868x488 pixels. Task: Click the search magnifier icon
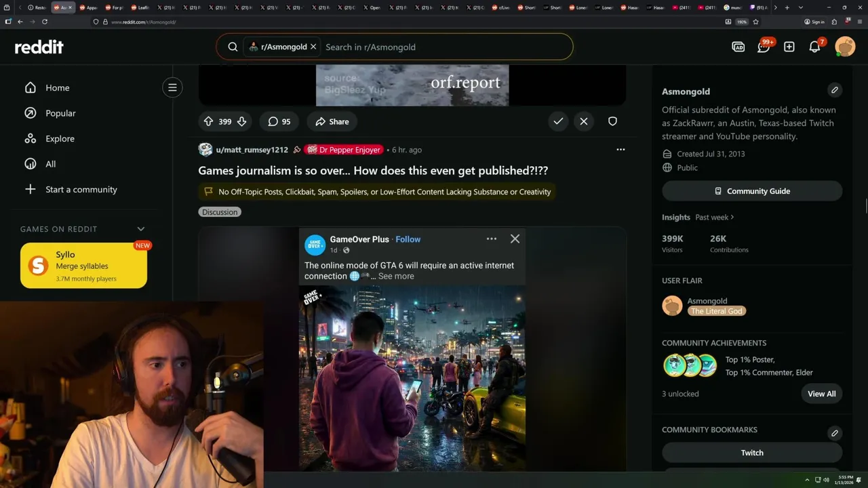pos(233,47)
